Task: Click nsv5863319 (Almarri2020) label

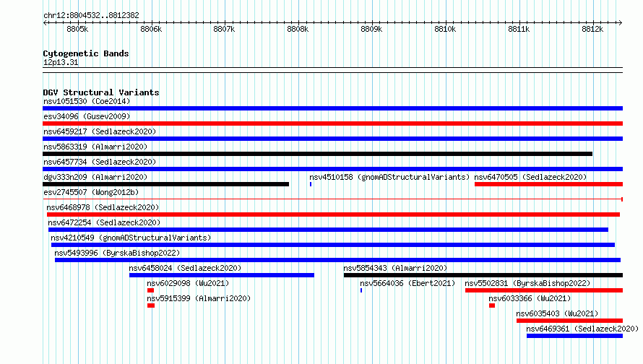Action: tap(95, 147)
